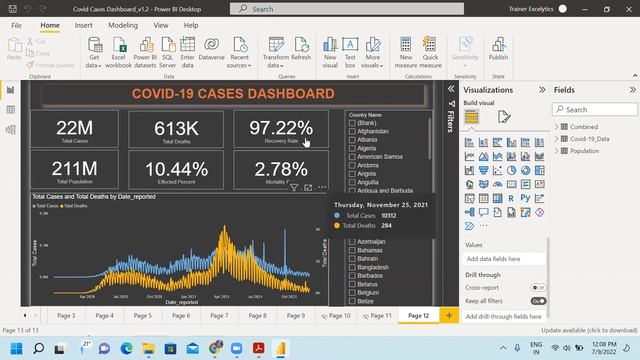Check the Belgium checkbox

point(352,293)
